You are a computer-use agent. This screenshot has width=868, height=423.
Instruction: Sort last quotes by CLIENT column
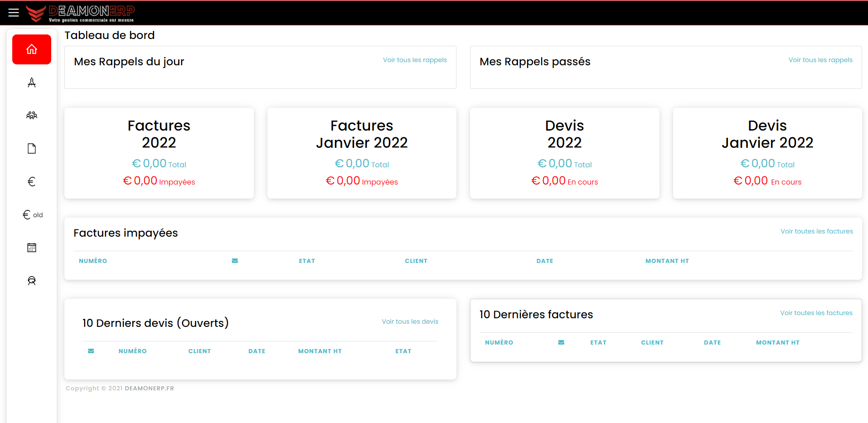pos(200,351)
